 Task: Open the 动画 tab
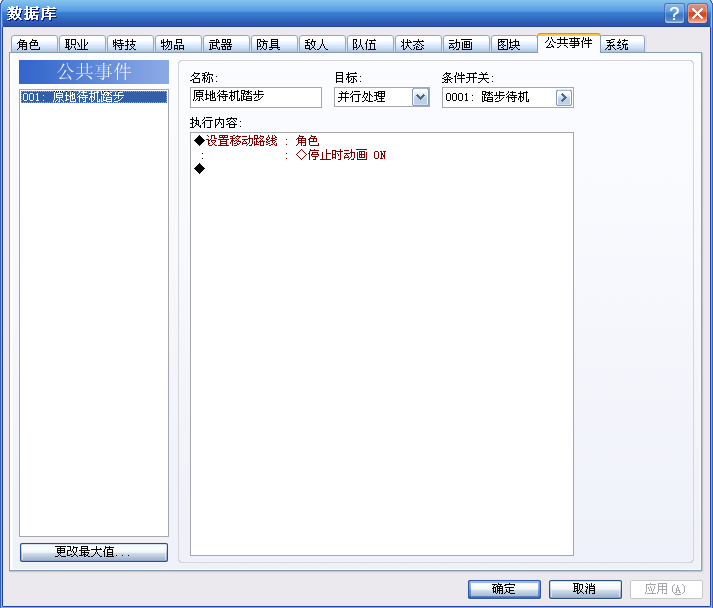(x=466, y=45)
